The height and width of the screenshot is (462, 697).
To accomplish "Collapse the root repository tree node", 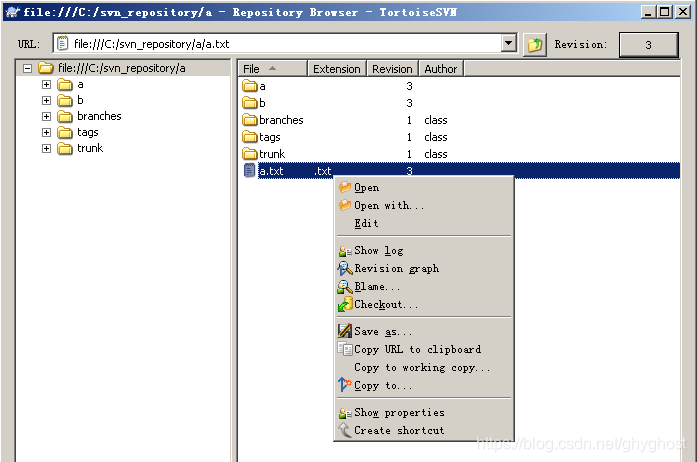I will (x=28, y=68).
